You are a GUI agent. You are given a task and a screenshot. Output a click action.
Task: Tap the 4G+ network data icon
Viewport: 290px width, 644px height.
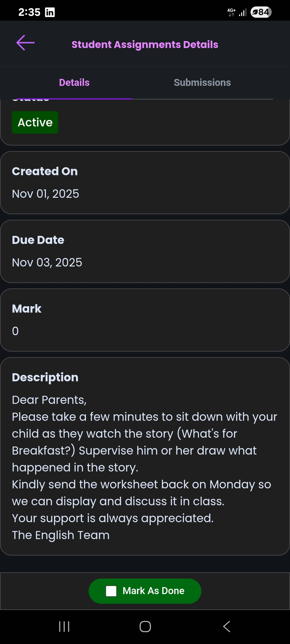pos(231,12)
